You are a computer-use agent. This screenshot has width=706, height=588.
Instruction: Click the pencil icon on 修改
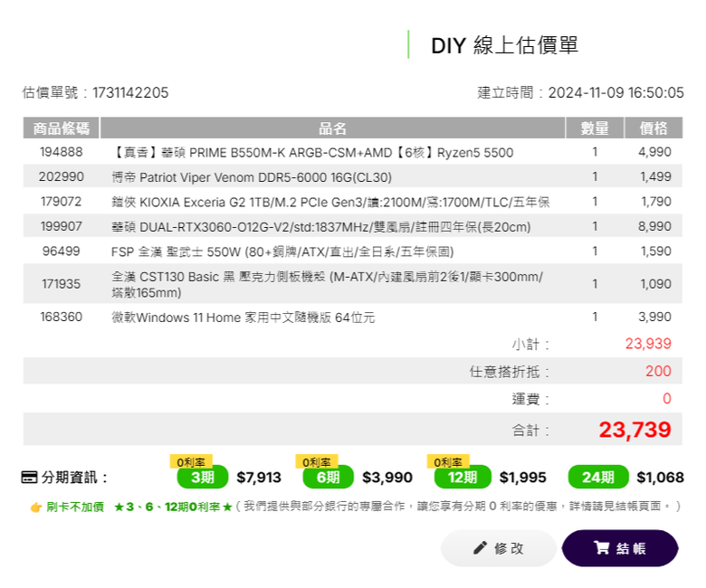click(x=480, y=548)
